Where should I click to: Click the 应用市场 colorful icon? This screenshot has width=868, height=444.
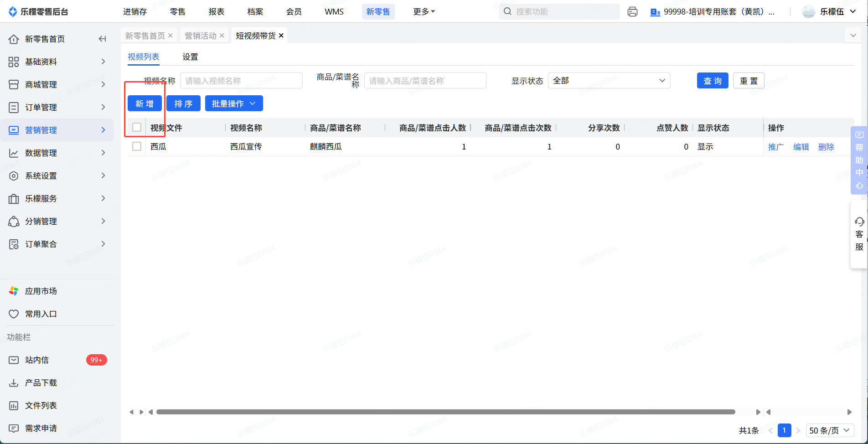pyautogui.click(x=14, y=291)
